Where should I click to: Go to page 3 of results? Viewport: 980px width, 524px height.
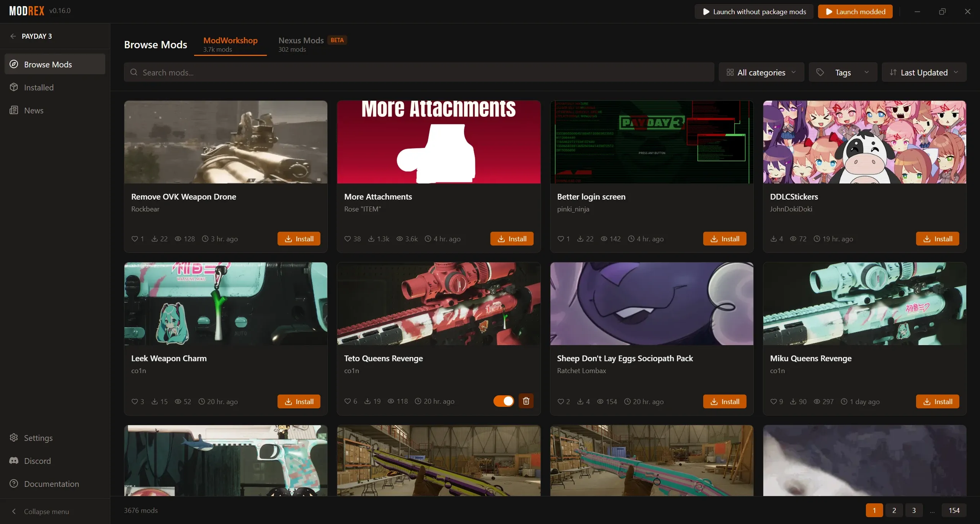[x=914, y=510]
